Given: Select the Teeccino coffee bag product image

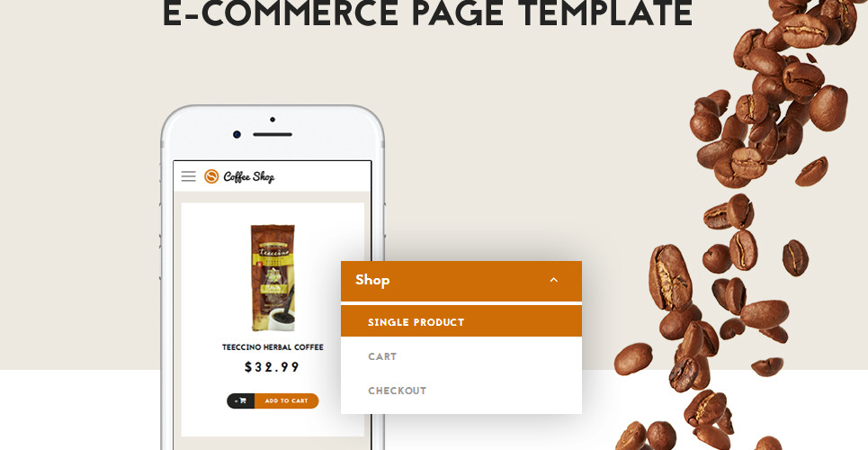Looking at the screenshot, I should [273, 277].
